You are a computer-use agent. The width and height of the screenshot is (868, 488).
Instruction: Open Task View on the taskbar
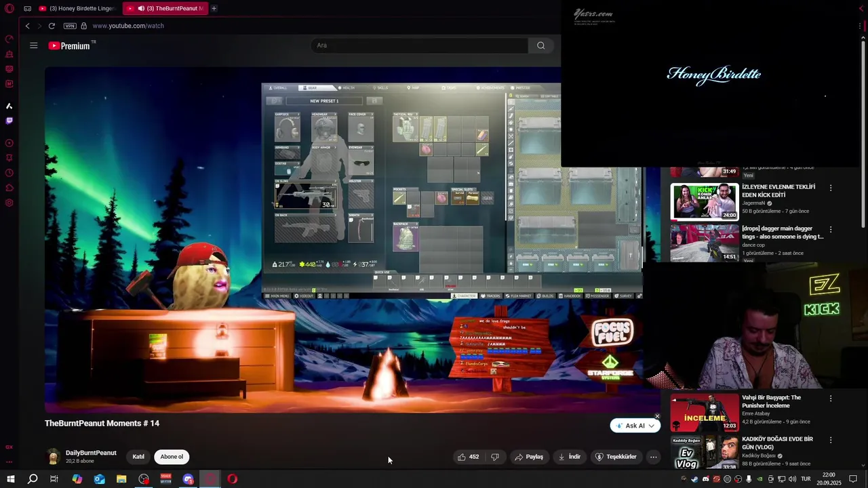click(54, 479)
